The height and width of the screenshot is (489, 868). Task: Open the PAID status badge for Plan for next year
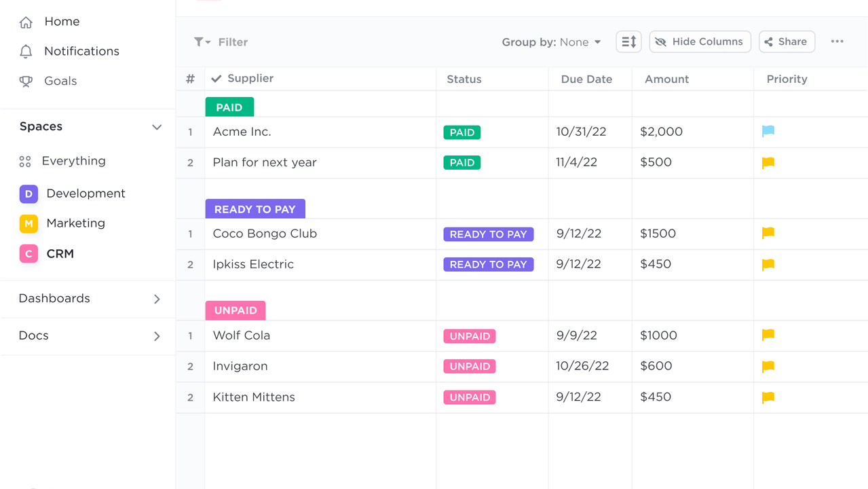coord(461,162)
